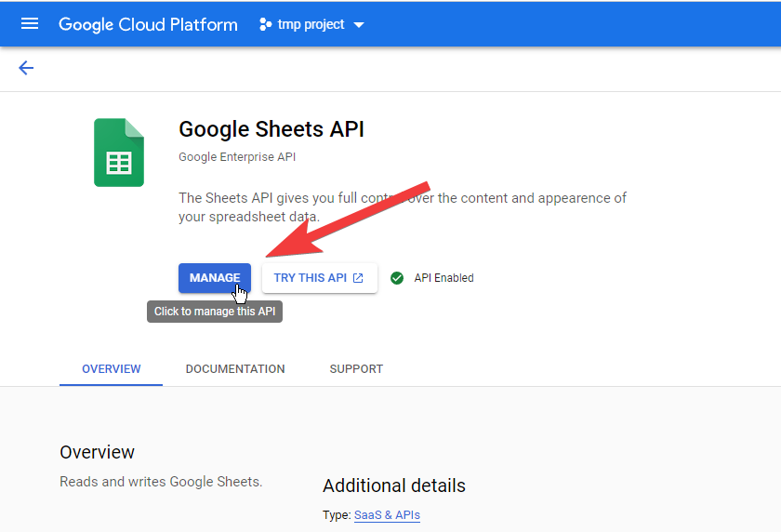Click the Google Sheets API title
The width and height of the screenshot is (781, 532).
[x=271, y=129]
